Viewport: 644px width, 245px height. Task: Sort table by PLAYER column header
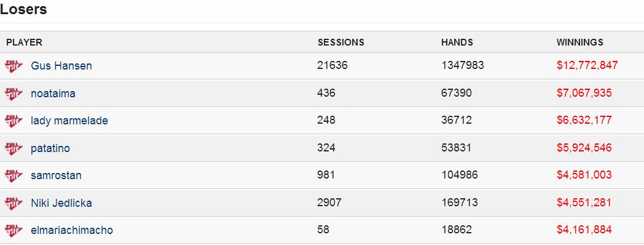[x=24, y=42]
